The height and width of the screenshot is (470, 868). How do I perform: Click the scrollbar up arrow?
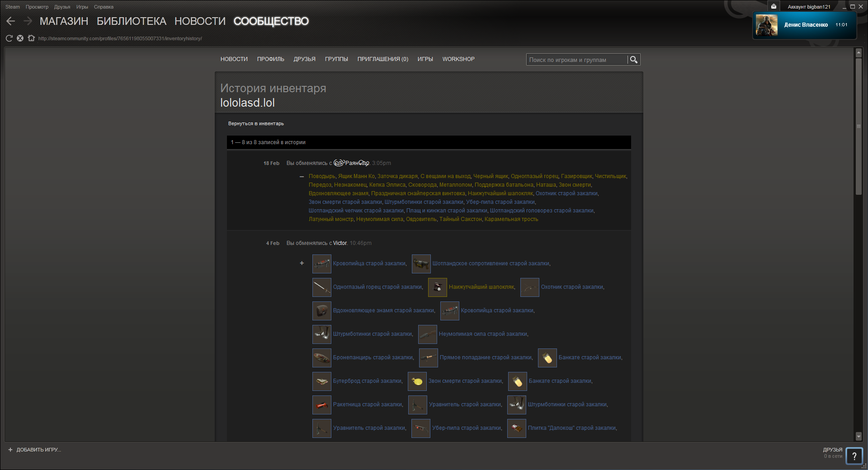pos(859,53)
